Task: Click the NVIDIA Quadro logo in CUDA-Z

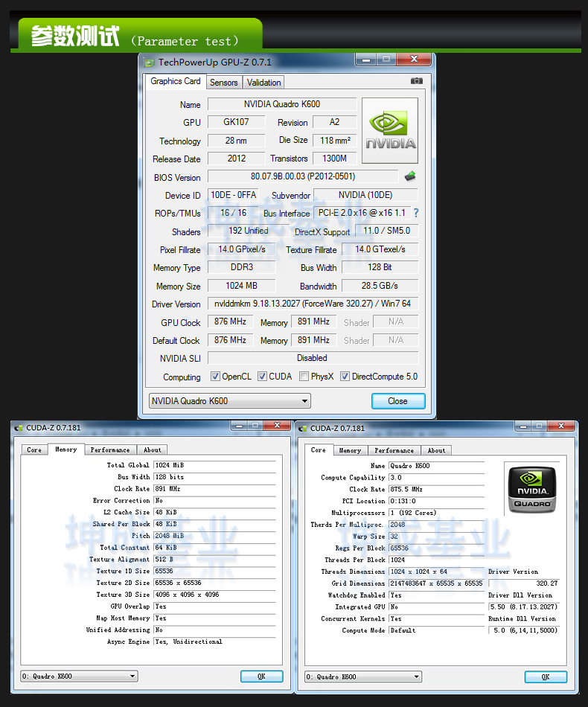Action: [x=531, y=488]
